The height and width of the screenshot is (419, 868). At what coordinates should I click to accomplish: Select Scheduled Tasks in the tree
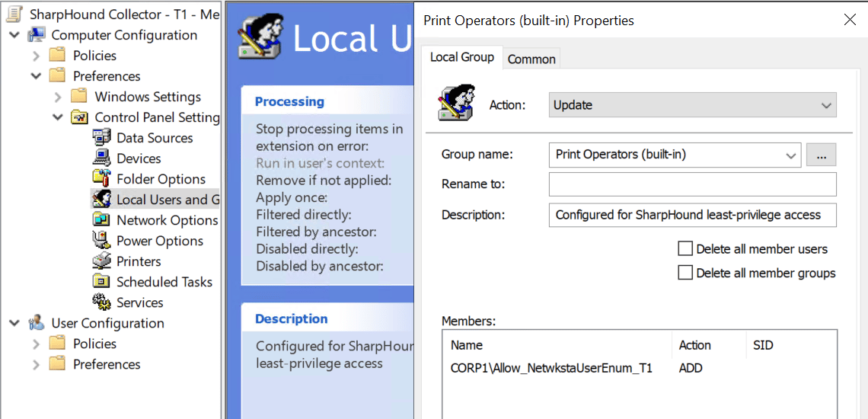(164, 282)
